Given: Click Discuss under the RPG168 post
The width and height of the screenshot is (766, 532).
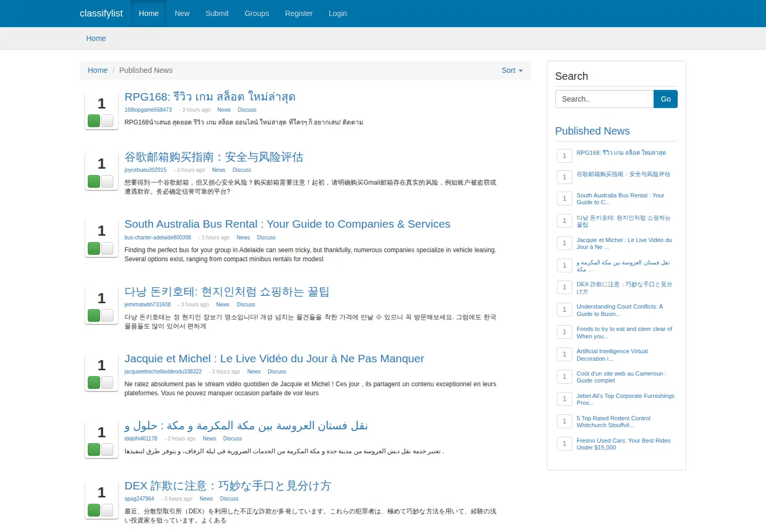Looking at the screenshot, I should tap(247, 110).
